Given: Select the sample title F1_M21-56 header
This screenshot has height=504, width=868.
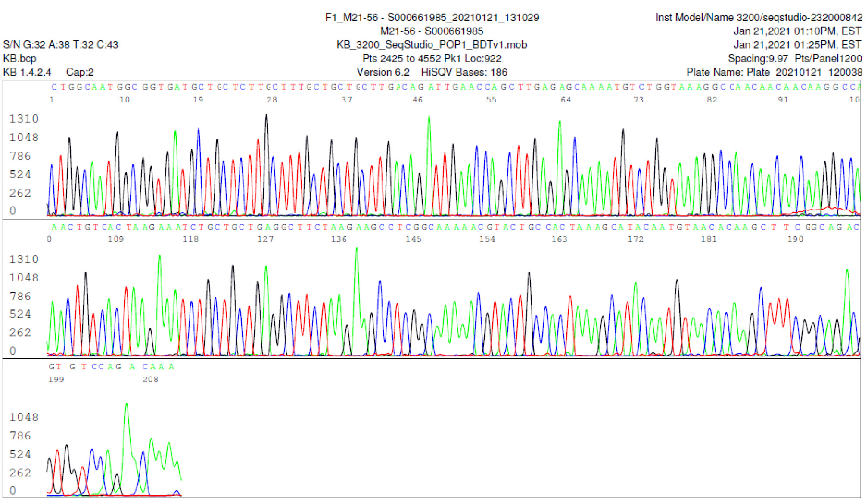Looking at the screenshot, I should click(x=432, y=17).
